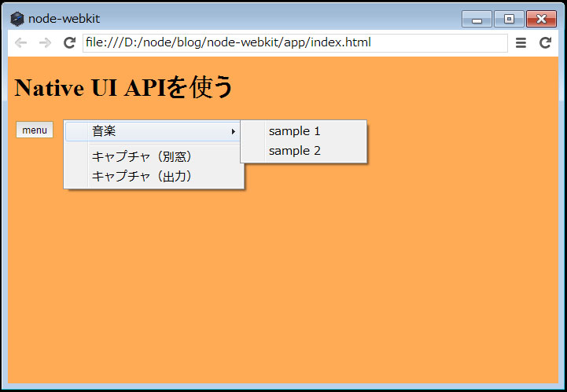Click the refresh icon at the far right of the toolbar

545,43
